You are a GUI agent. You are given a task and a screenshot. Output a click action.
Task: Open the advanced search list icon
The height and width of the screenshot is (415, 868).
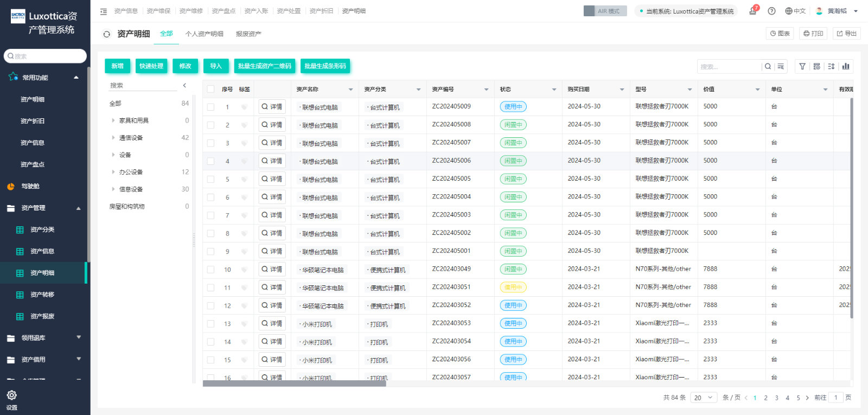coord(781,67)
